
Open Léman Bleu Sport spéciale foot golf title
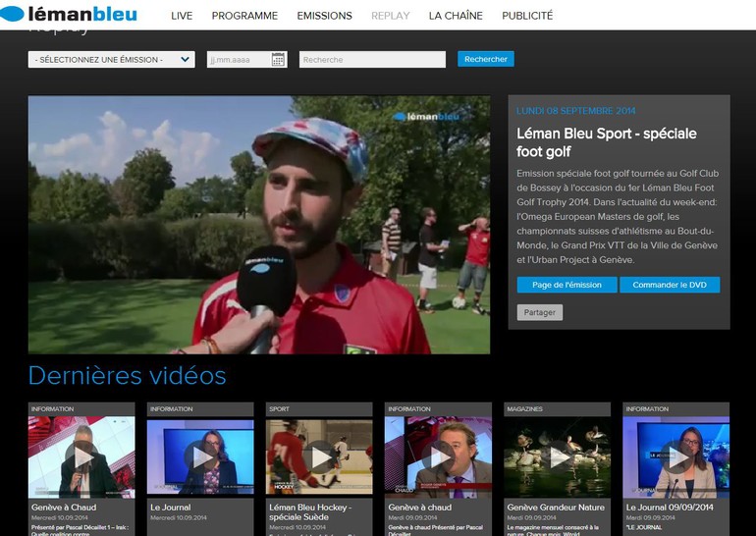pyautogui.click(x=607, y=142)
